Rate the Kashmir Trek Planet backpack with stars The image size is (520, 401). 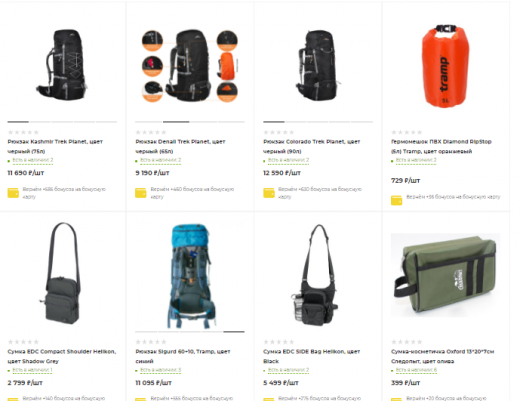click(x=23, y=132)
